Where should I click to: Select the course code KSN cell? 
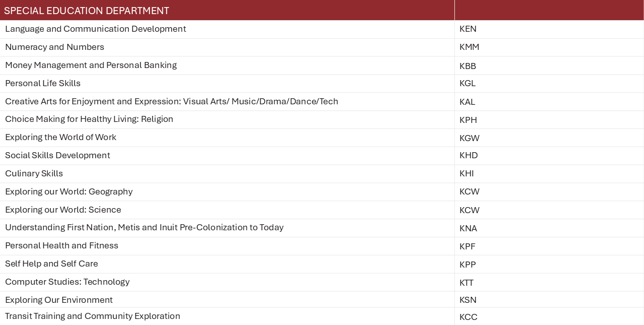[549, 300]
